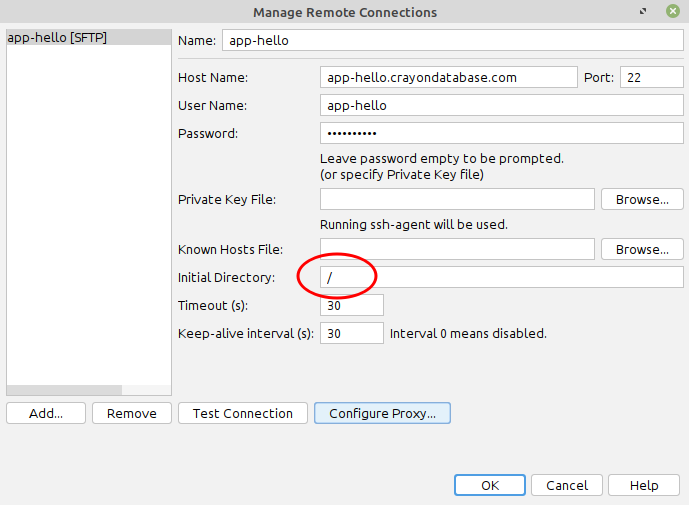Click the Port field showing 22
Viewport: 689px width, 505px height.
tap(652, 77)
